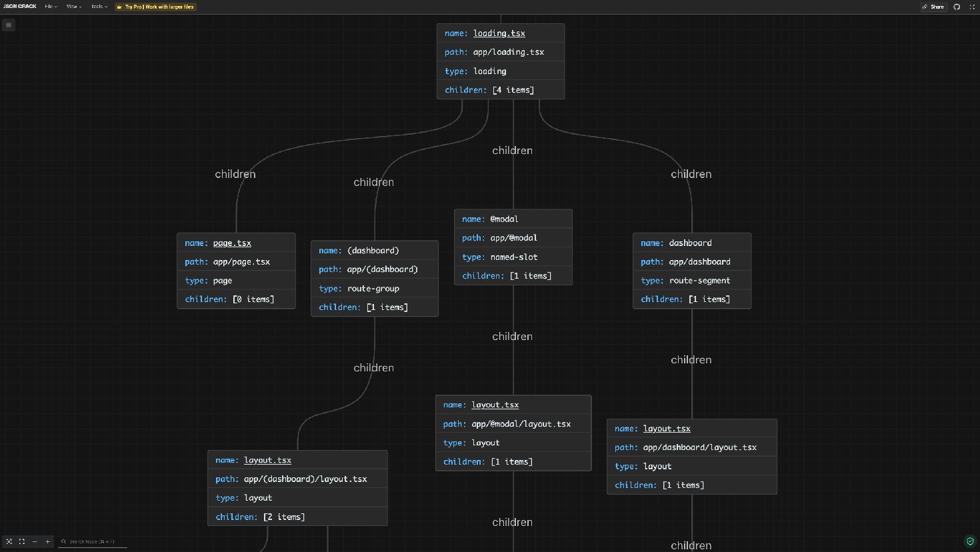
Task: Exit fullscreen with the collapse arrows icon
Action: pyautogui.click(x=972, y=7)
